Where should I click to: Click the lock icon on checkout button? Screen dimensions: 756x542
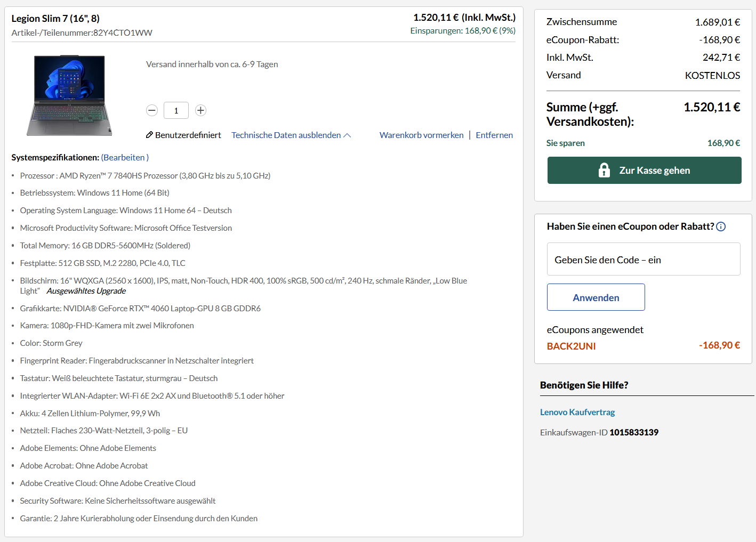tap(604, 170)
